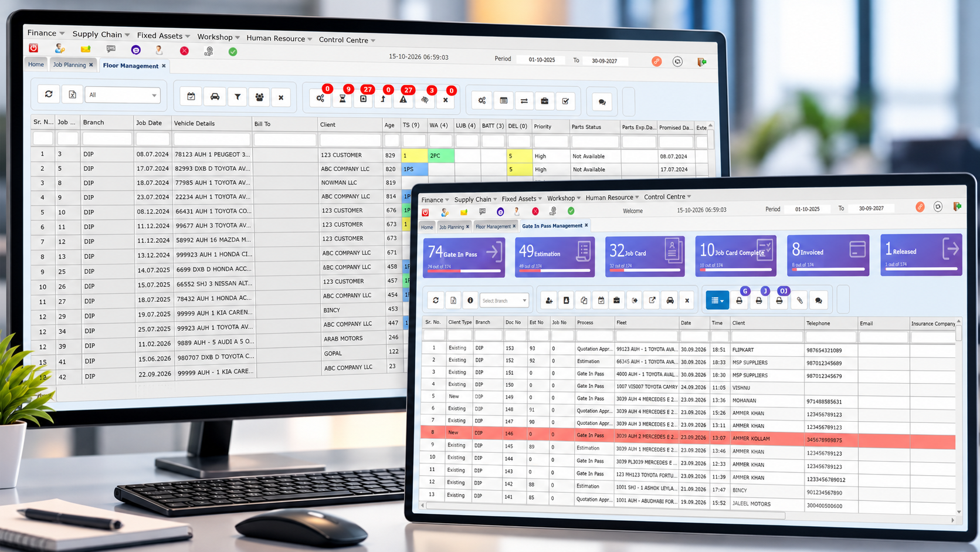This screenshot has height=552, width=980.
Task: Expand Control Centre menu on tablet window
Action: coord(667,197)
